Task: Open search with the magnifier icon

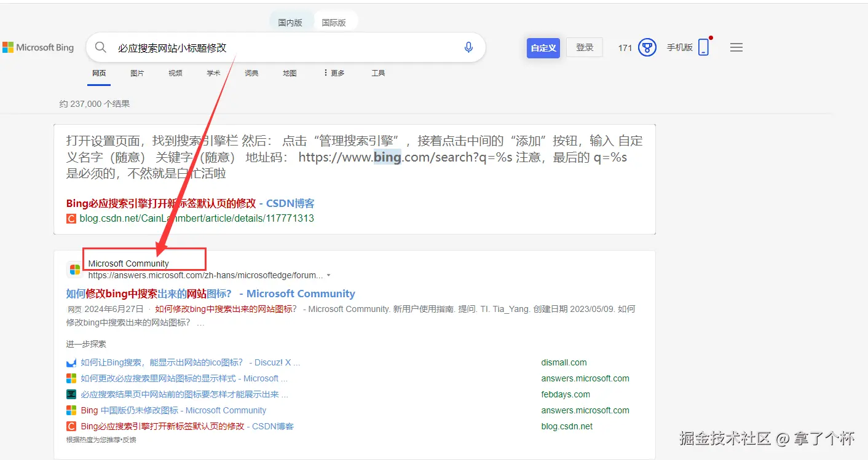Action: (x=100, y=47)
